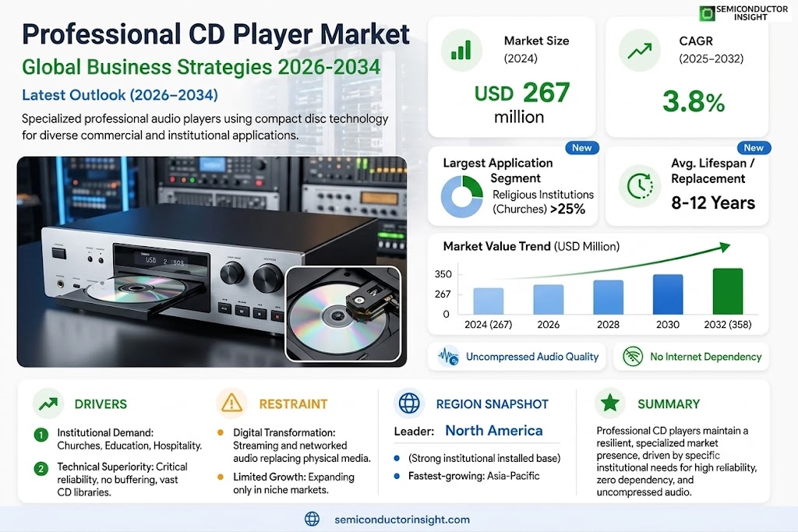
Task: Click the DRIVERS section heading
Action: [101, 404]
